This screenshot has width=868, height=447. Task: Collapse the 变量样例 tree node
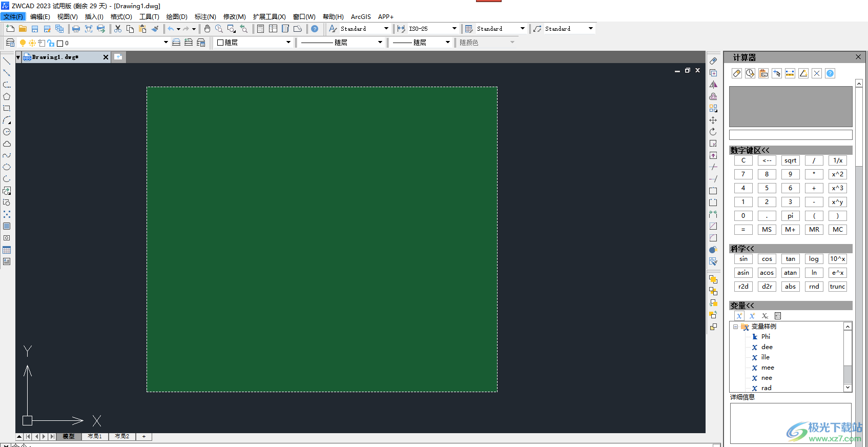tap(735, 327)
